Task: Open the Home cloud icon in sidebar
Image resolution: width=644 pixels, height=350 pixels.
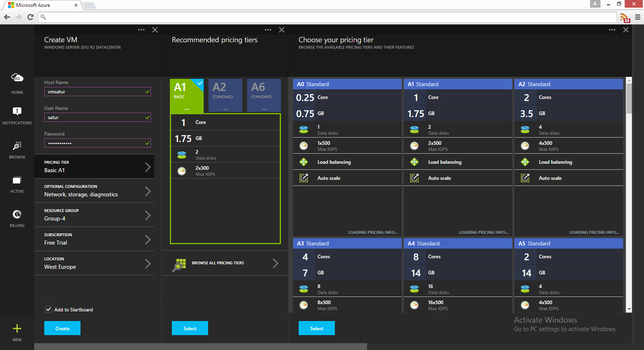Action: pyautogui.click(x=17, y=78)
